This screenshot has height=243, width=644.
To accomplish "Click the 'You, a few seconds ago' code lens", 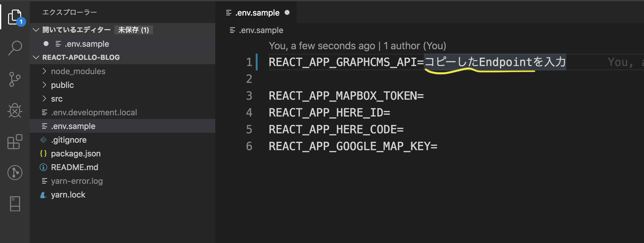I will (x=322, y=46).
